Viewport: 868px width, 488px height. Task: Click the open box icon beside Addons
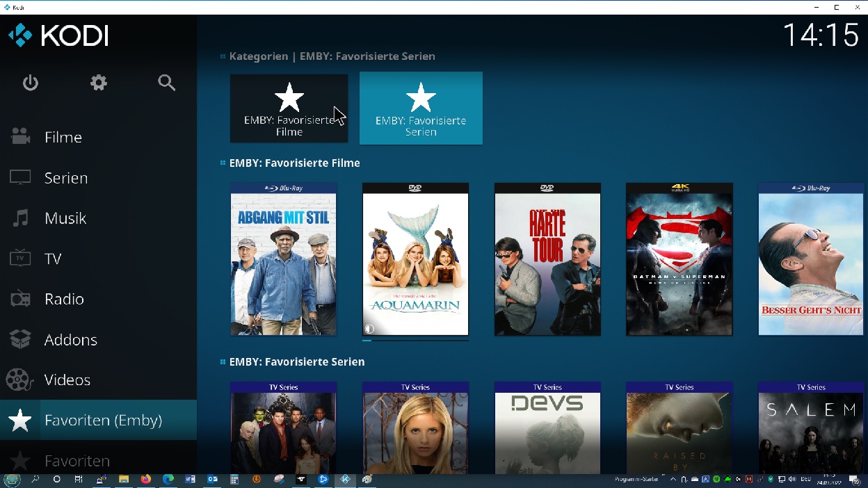click(x=20, y=339)
